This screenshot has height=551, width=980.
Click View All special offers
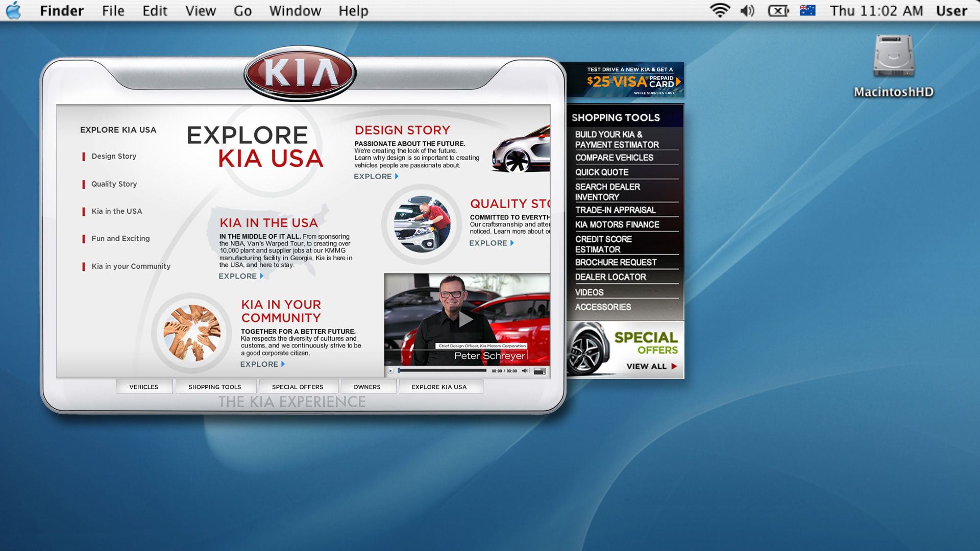(646, 366)
